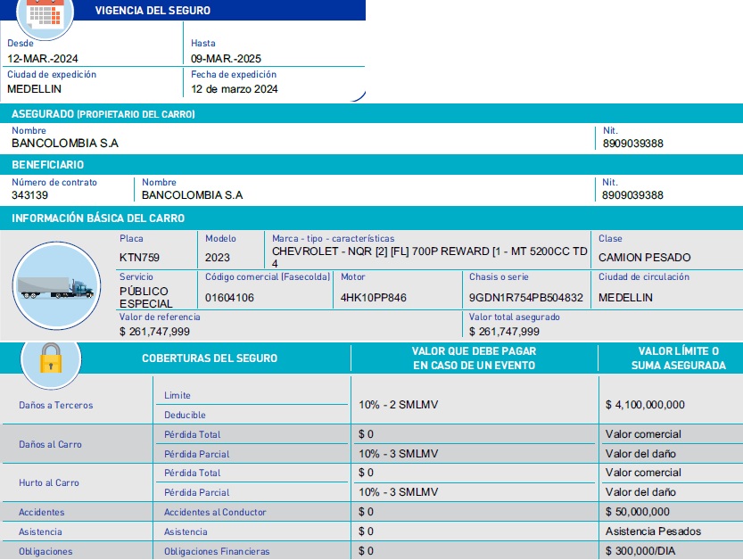Click the CAMION PESADO class value
Image resolution: width=743 pixels, height=560 pixels.
(x=632, y=258)
